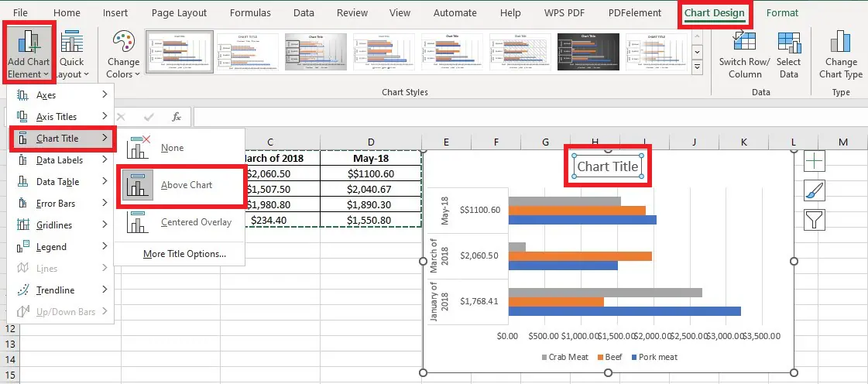Select the dark background chart style thumbnail
Image resolution: width=868 pixels, height=384 pixels.
tap(588, 51)
